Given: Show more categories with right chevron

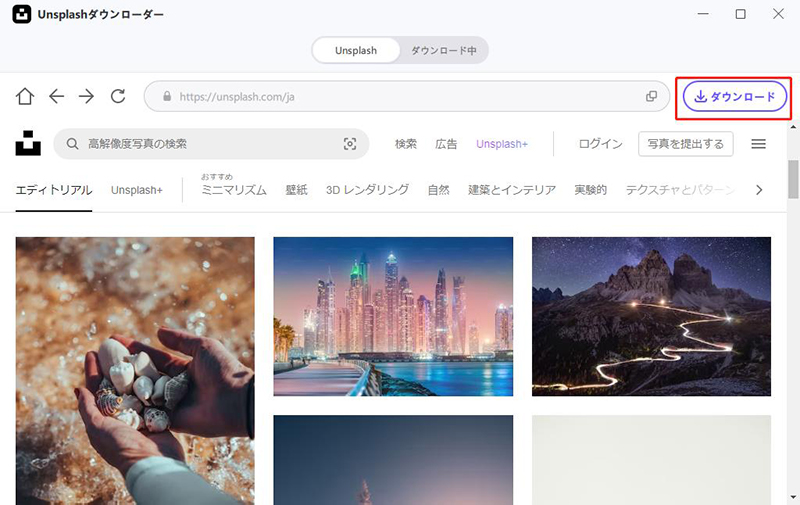Looking at the screenshot, I should coord(759,190).
